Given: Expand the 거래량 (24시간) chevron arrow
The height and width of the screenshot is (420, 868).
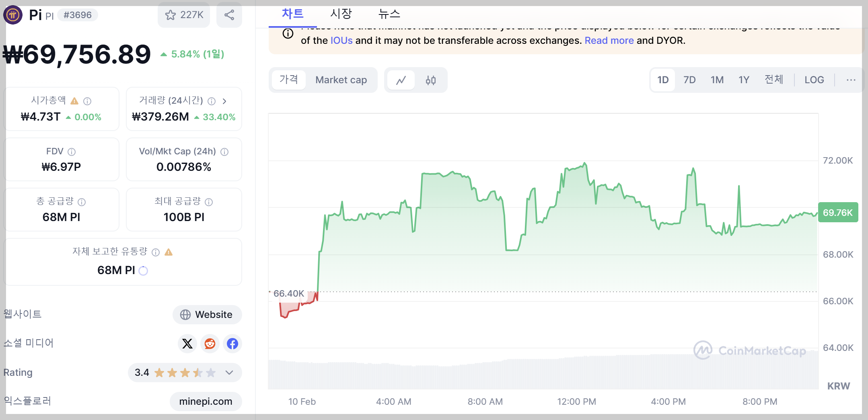Looking at the screenshot, I should [224, 101].
